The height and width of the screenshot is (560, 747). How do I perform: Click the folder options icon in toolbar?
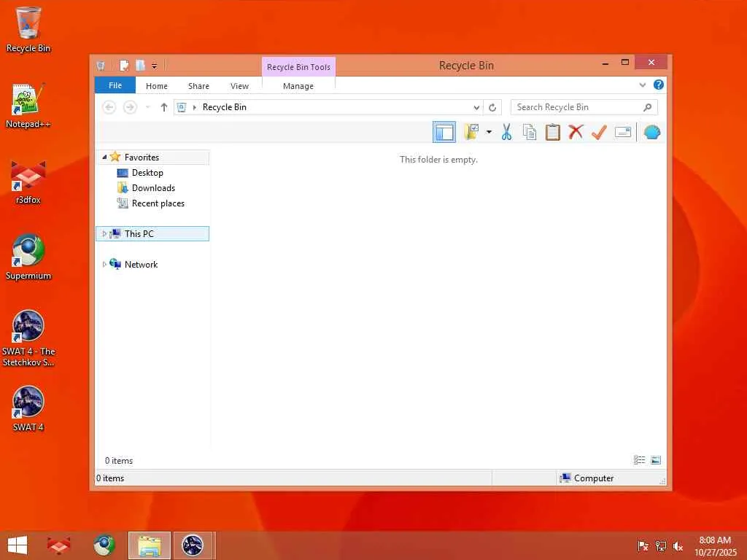(471, 132)
